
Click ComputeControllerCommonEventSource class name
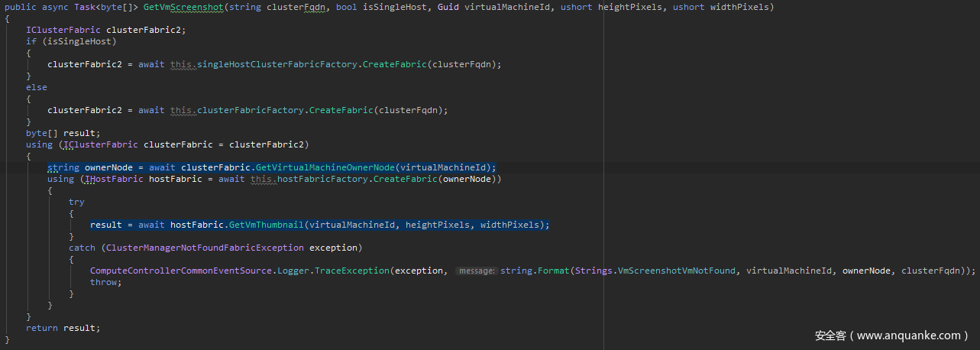pyautogui.click(x=181, y=271)
